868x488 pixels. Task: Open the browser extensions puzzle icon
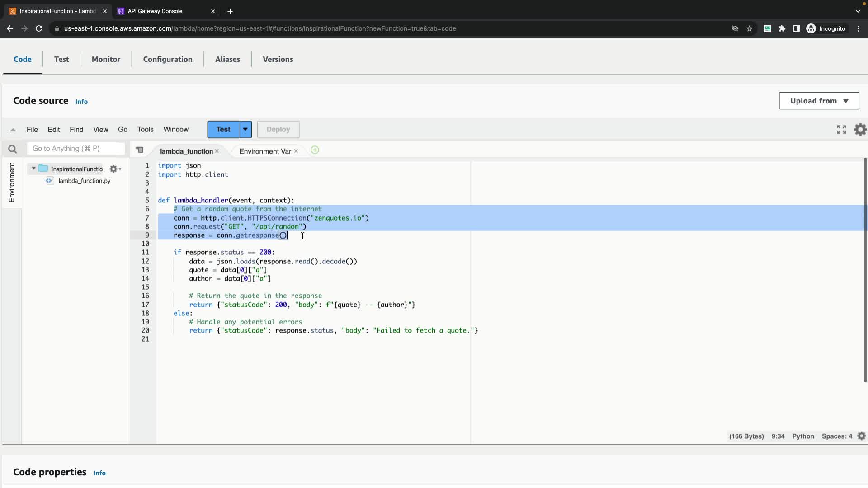[782, 28]
